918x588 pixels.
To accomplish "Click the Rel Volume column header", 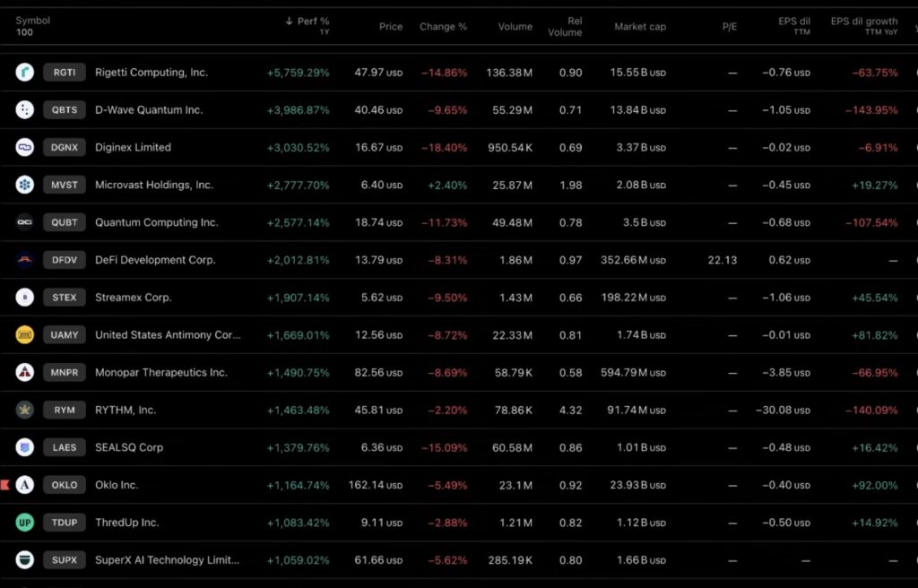I will (x=565, y=27).
